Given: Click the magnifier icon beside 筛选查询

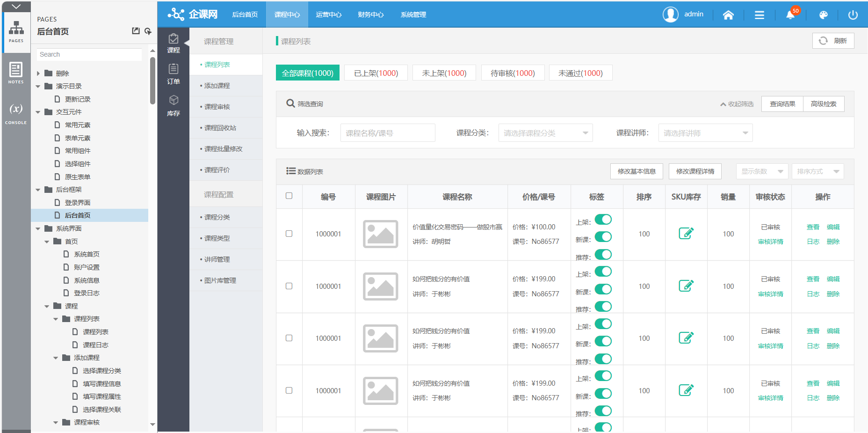Looking at the screenshot, I should coord(290,103).
